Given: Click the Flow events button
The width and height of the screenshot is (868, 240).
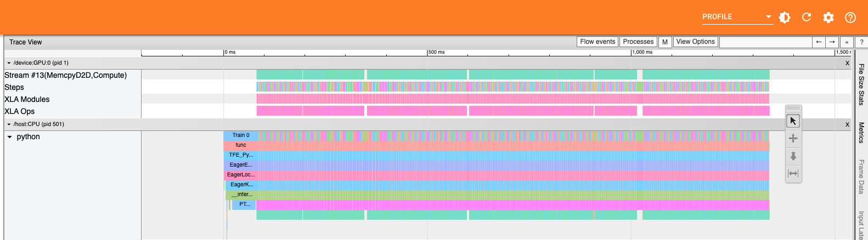Looking at the screenshot, I should [598, 42].
